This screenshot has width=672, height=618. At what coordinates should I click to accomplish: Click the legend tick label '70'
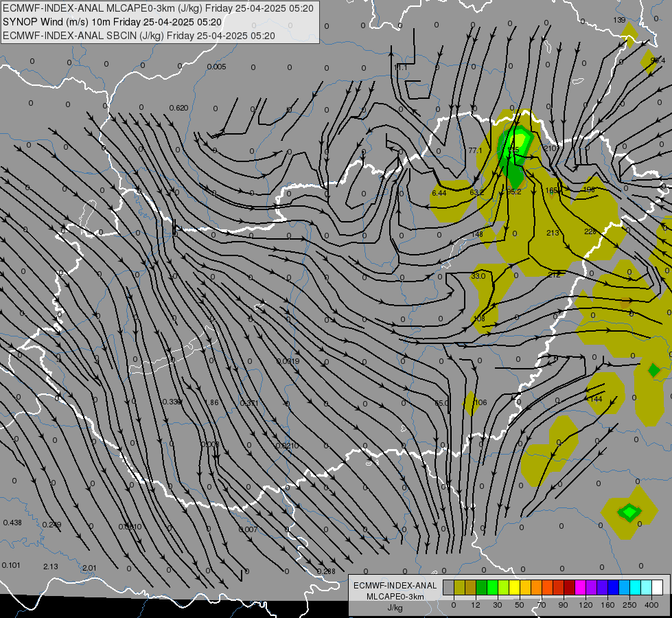tap(542, 605)
